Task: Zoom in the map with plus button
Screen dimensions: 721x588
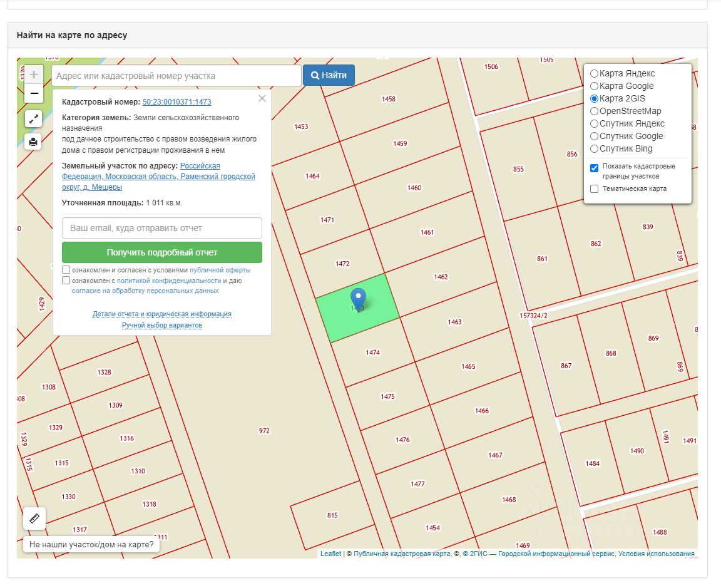Action: tap(34, 75)
